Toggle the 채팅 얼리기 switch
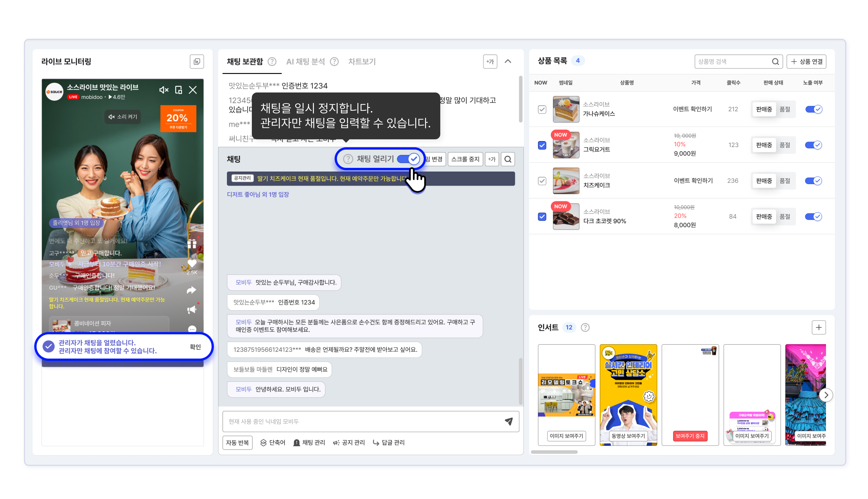 coord(408,159)
